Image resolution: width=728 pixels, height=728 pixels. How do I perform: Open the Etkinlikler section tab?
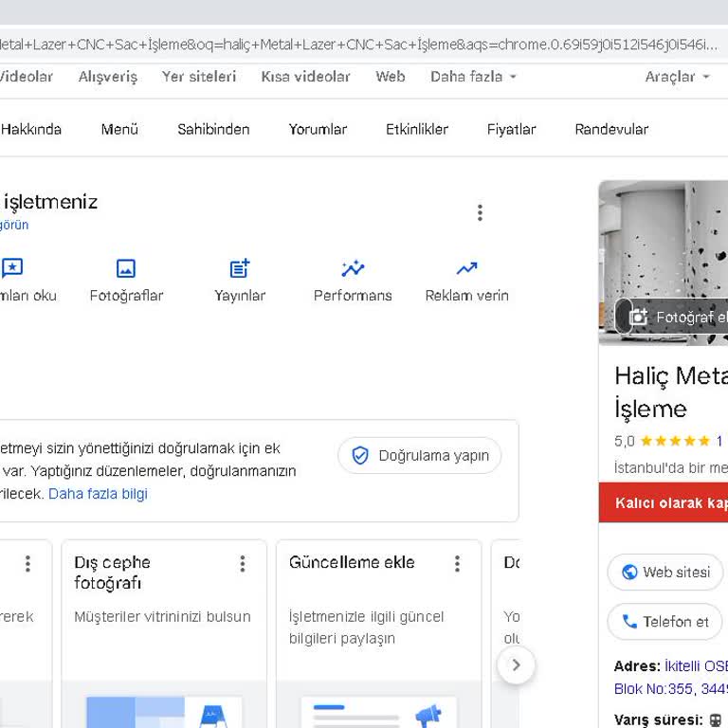tap(417, 129)
